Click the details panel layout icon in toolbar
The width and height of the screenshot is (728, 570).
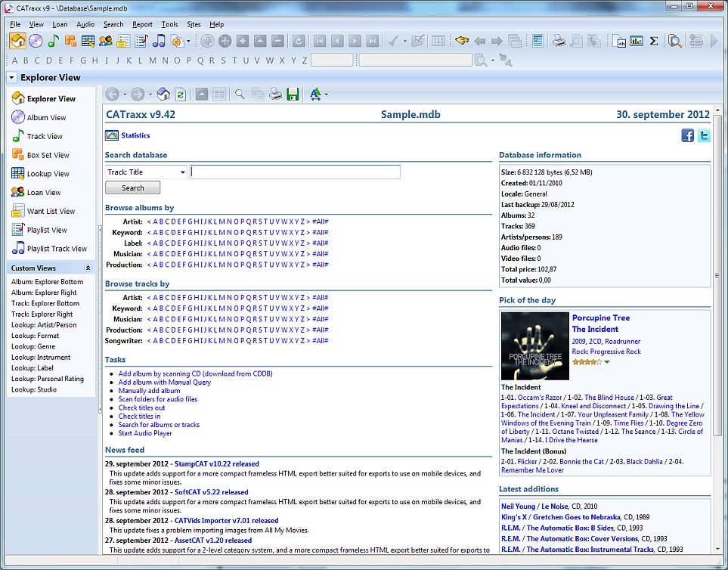click(x=537, y=41)
